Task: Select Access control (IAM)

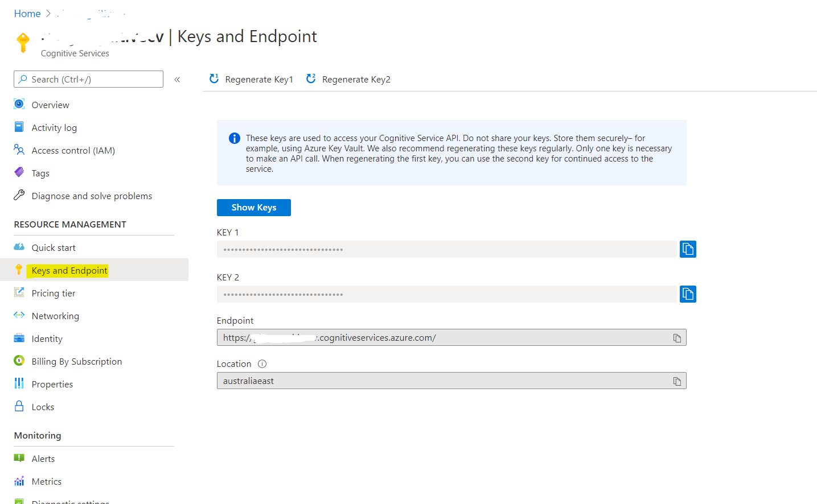Action: tap(73, 151)
